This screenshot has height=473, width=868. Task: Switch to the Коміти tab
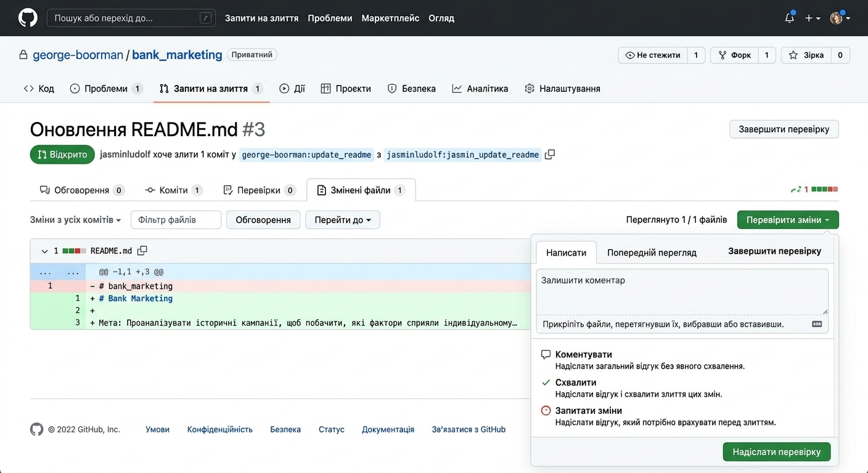click(174, 190)
